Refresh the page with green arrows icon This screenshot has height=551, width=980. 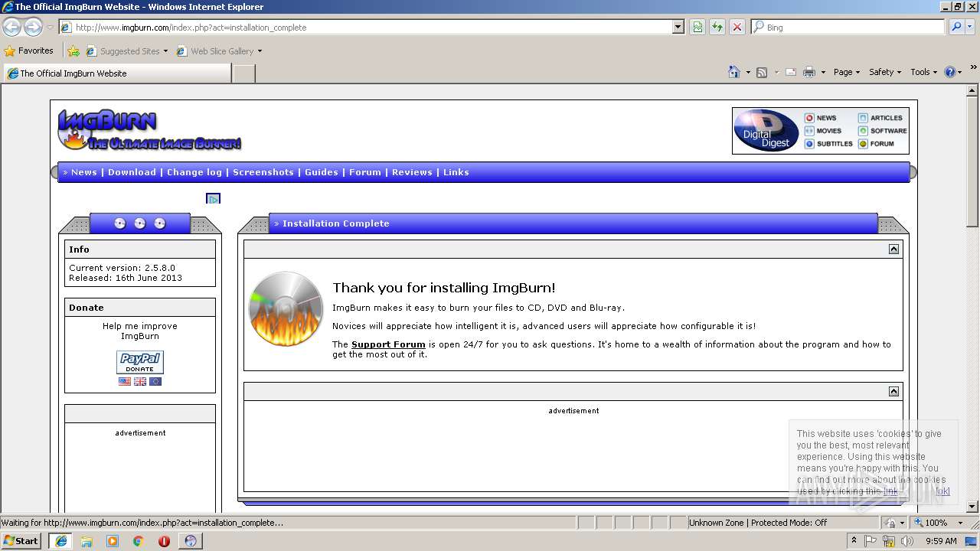click(x=717, y=27)
